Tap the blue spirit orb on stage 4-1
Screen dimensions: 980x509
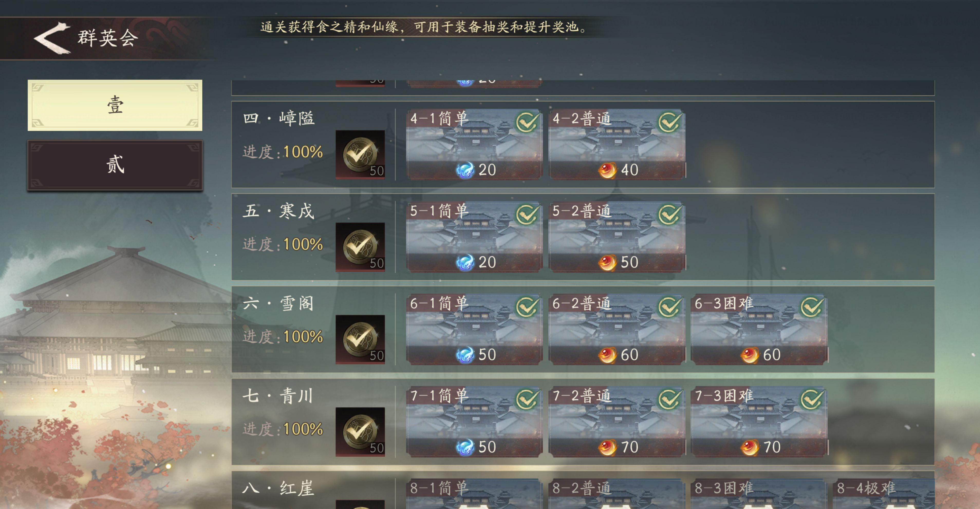pos(465,170)
